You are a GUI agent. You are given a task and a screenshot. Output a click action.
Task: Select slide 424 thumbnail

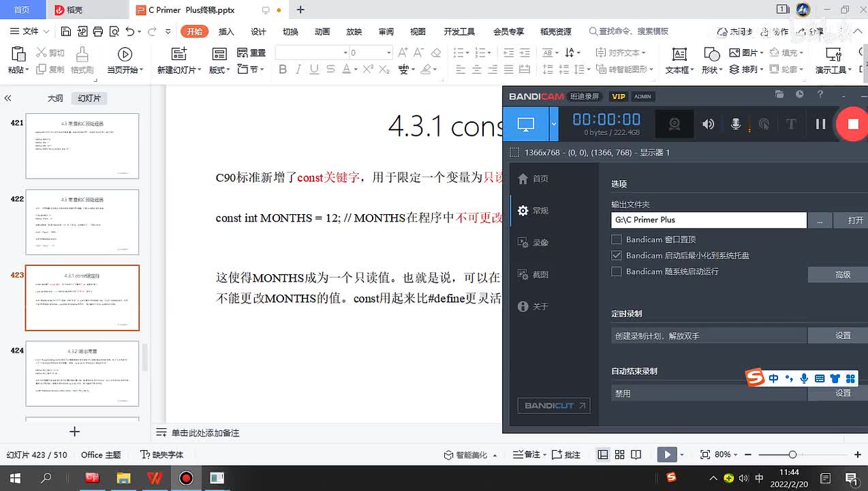82,374
